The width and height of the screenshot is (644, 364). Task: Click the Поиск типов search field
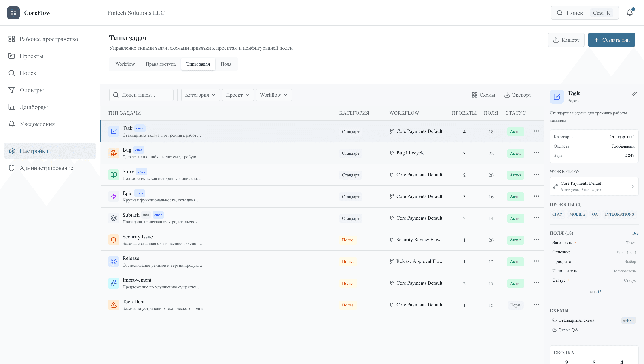click(141, 95)
